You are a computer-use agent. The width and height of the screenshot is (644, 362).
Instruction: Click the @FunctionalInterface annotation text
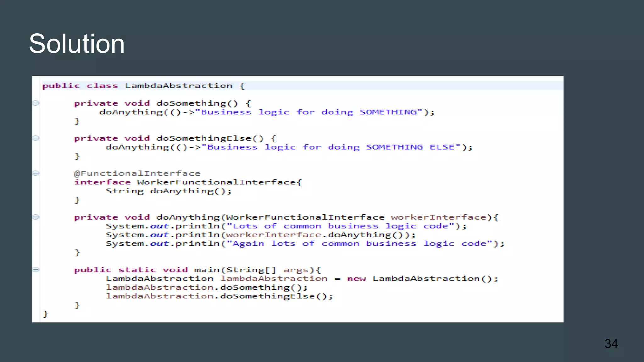click(137, 173)
